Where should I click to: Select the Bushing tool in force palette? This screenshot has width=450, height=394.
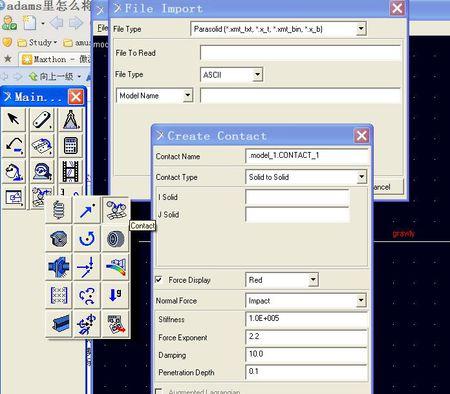point(58,267)
